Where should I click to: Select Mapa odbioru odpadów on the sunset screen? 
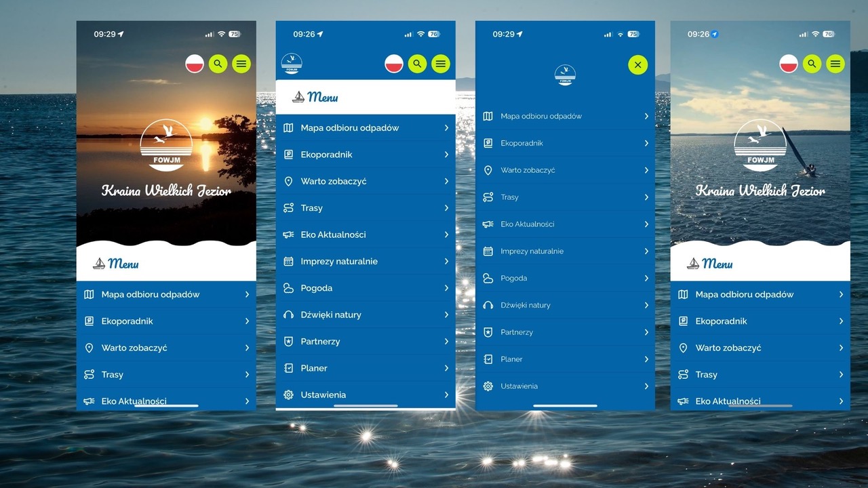151,294
